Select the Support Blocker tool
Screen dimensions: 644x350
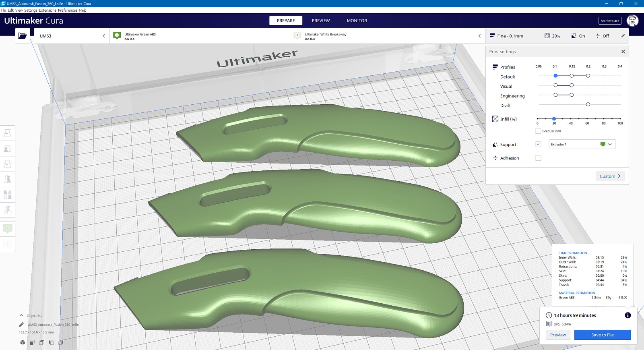(x=7, y=210)
